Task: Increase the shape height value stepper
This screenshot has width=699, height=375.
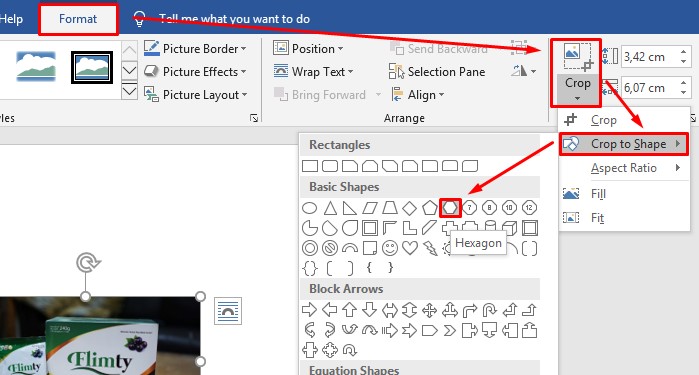Action: [x=684, y=53]
